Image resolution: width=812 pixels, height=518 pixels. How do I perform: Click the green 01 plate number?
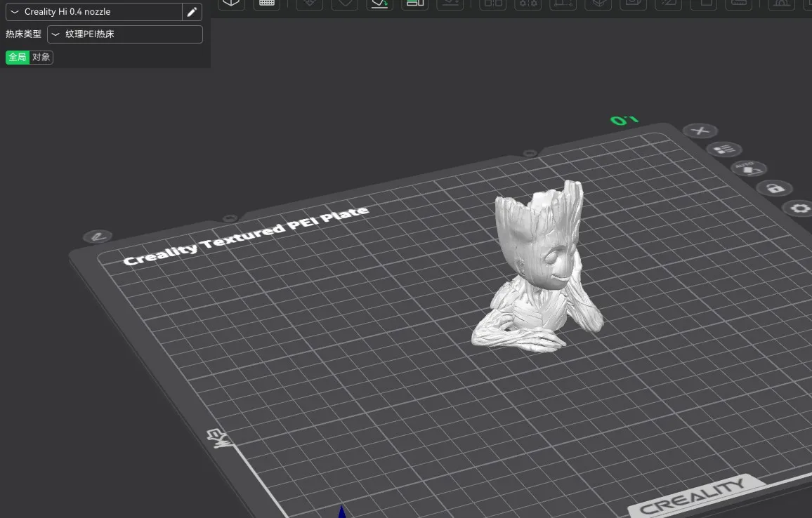click(x=624, y=121)
